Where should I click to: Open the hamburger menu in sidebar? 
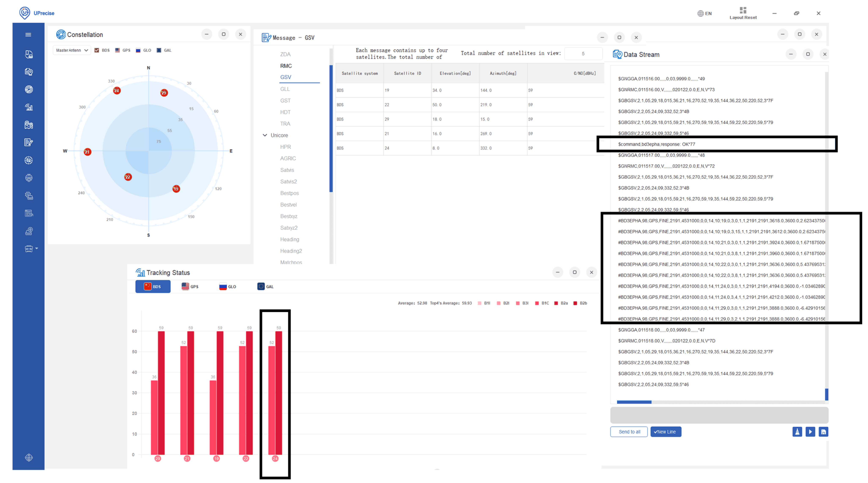(28, 35)
